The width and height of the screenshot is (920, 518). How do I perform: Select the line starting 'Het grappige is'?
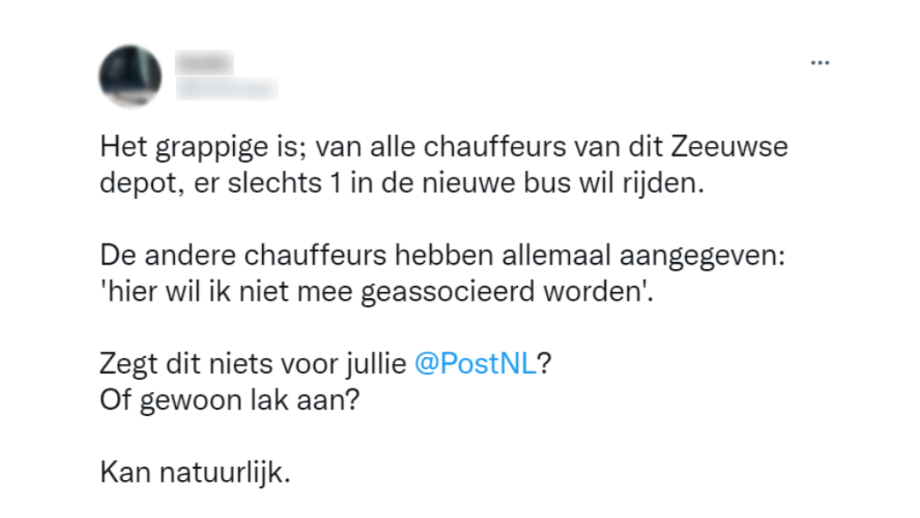(444, 147)
